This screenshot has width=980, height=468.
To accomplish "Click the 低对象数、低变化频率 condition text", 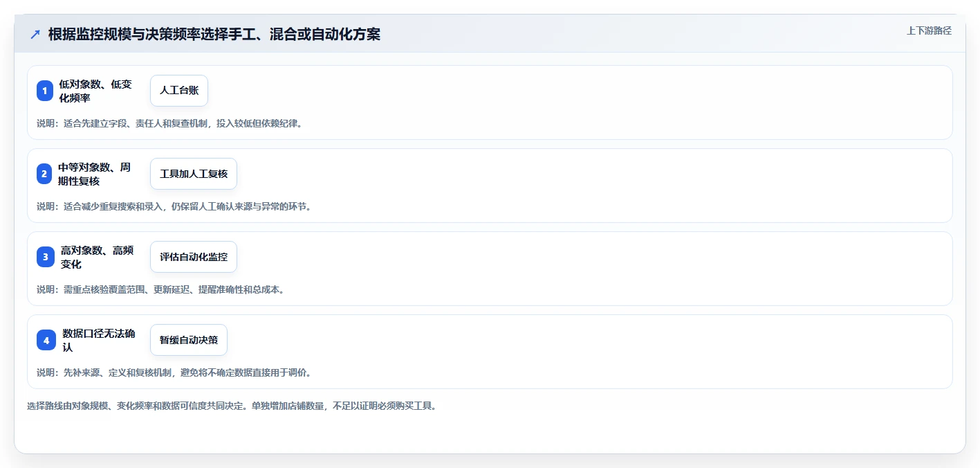I will [97, 91].
